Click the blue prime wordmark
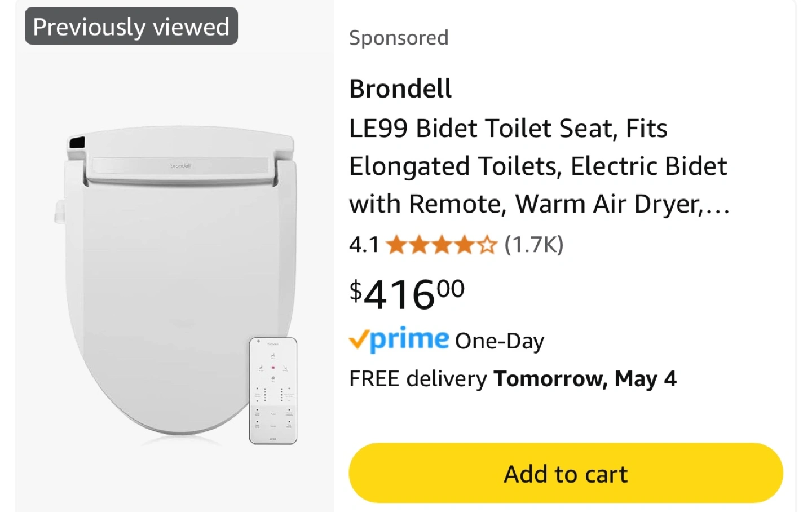This screenshot has width=812, height=512. coord(409,339)
